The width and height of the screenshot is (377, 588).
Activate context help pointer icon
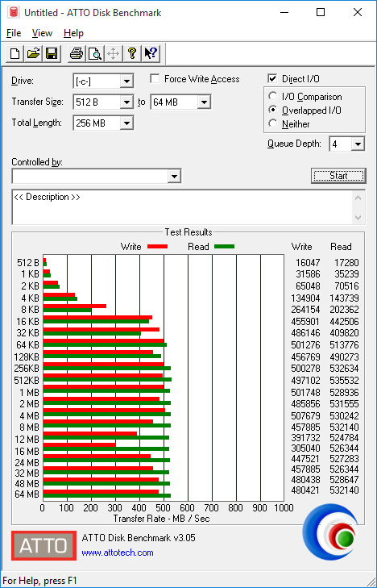151,53
